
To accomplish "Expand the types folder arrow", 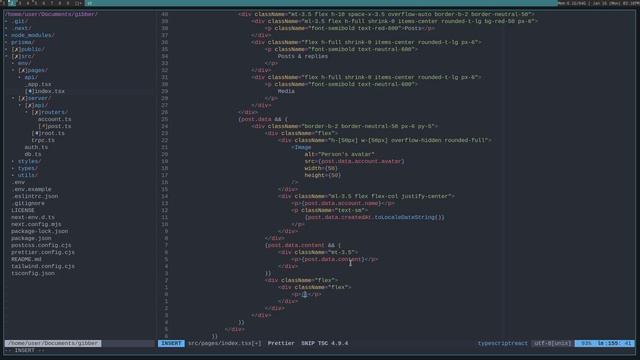I will click(x=13, y=168).
